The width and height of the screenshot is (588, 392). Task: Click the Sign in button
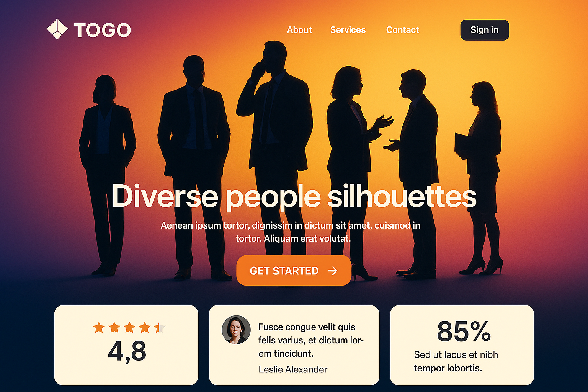pyautogui.click(x=485, y=30)
